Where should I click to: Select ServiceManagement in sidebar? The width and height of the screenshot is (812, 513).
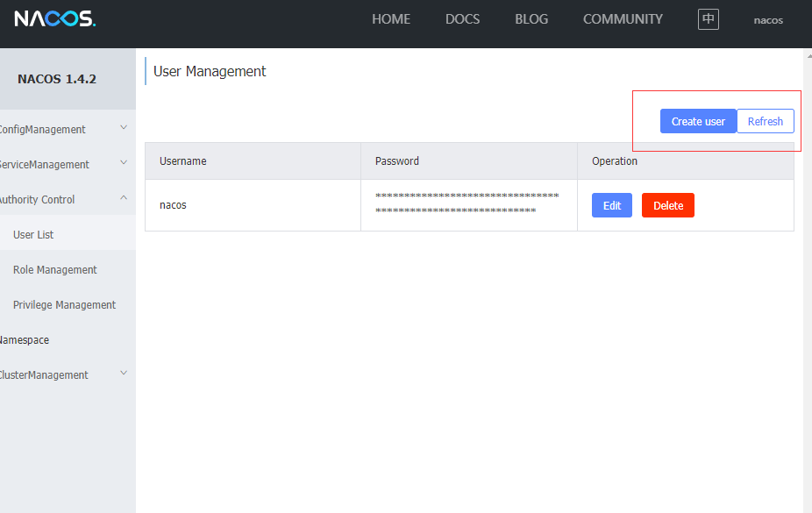coord(45,165)
